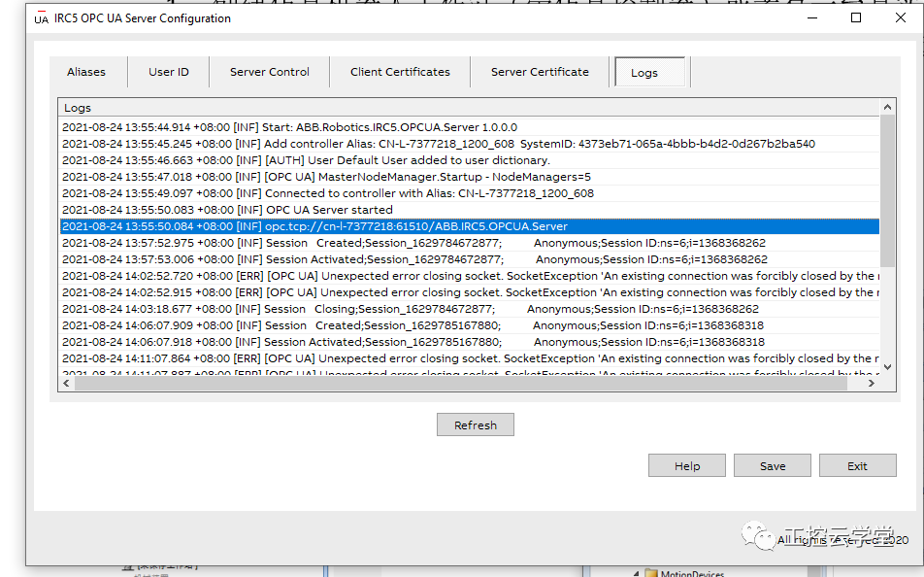Refresh the log list
Viewport: 924px width, 577px height.
[476, 424]
